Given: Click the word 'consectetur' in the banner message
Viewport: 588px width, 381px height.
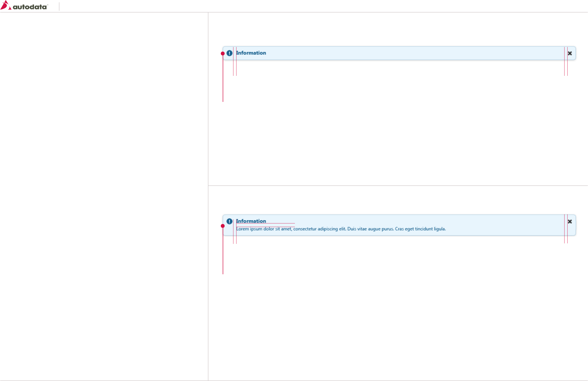Looking at the screenshot, I should point(305,229).
